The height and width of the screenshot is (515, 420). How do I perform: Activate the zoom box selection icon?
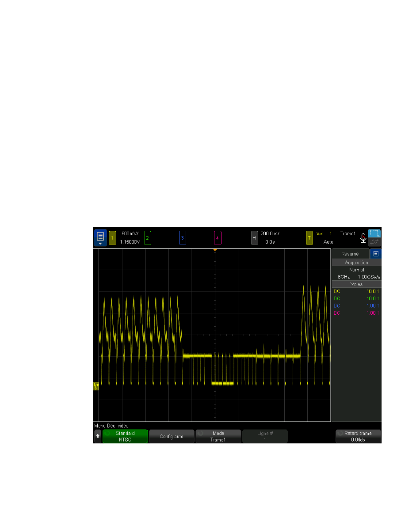[374, 233]
